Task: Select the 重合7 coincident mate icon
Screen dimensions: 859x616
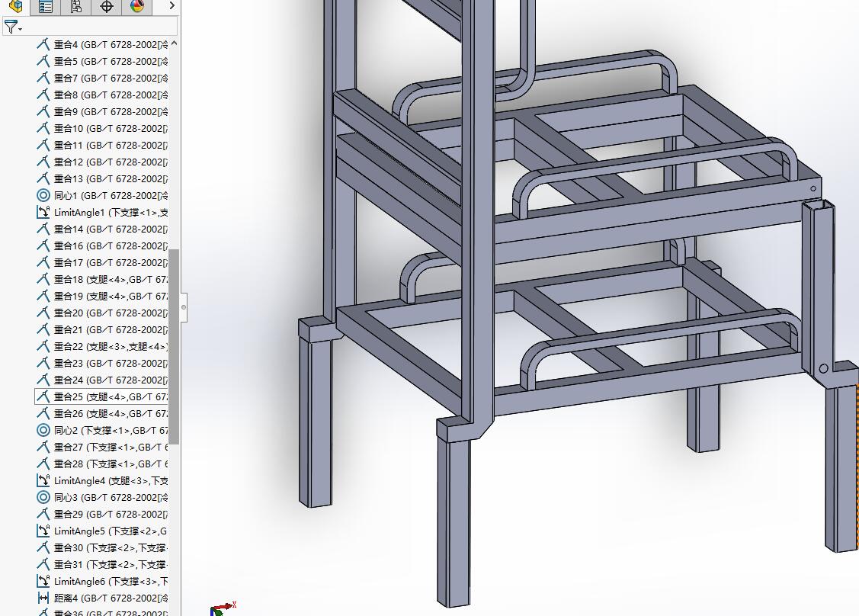Action: 43,78
